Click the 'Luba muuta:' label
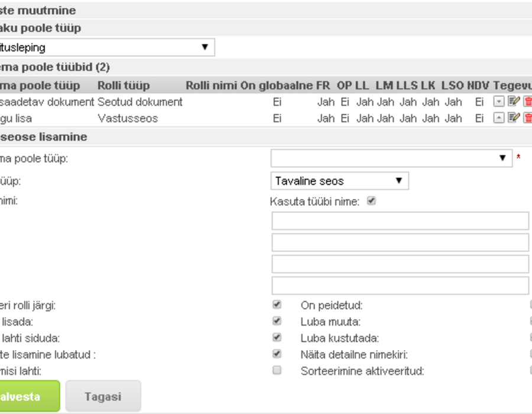The height and width of the screenshot is (414, 532). click(330, 321)
